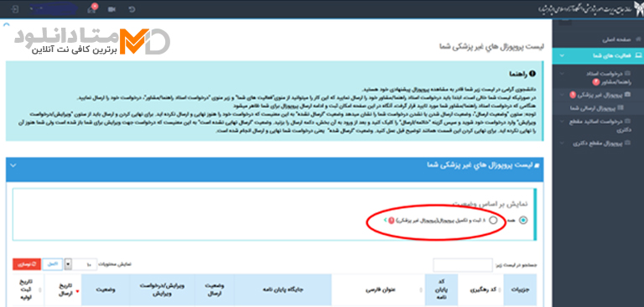Image resolution: width=644 pixels, height=307 pixels.
Task: Expand chevron beside درخواست استاد راهنما/مشاور
Action: [x=562, y=74]
